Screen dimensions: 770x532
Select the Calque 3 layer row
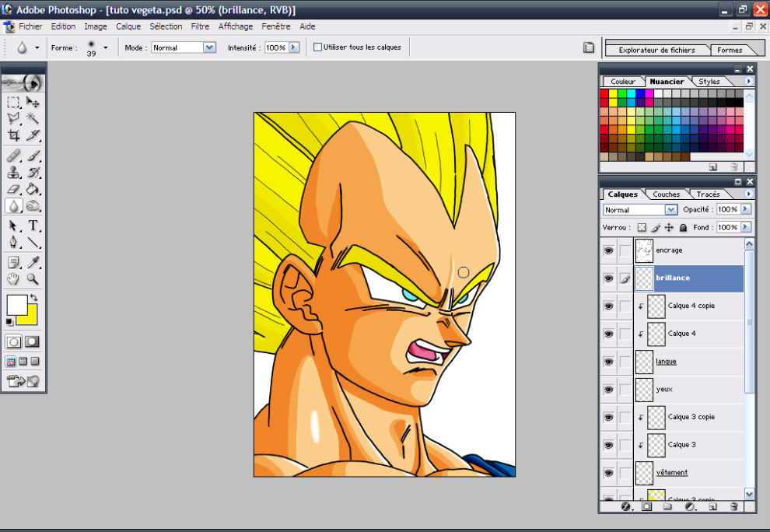pos(689,445)
